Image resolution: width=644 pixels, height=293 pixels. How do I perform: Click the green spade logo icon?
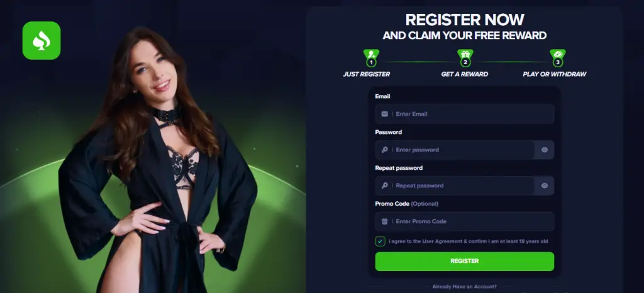(x=42, y=41)
